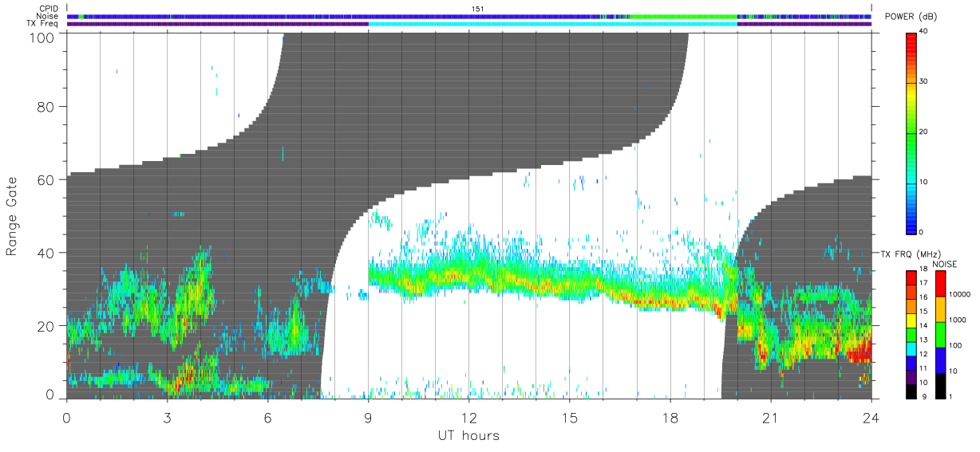Click the cyan TX Freq bar segment

553,24
